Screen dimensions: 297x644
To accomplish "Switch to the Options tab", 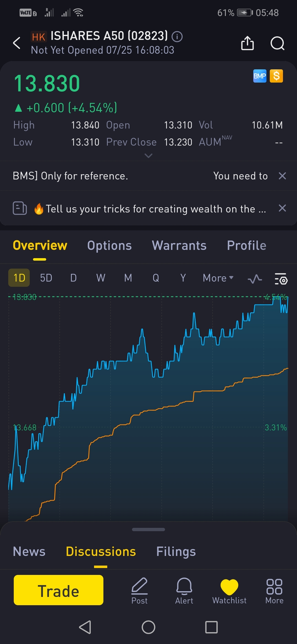I will (x=109, y=245).
